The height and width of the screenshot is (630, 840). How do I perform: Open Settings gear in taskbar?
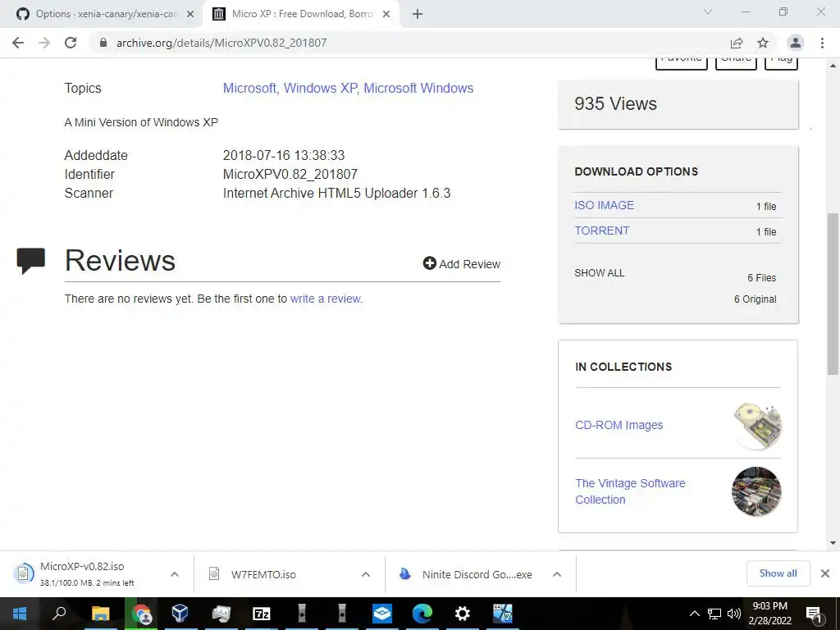point(463,614)
